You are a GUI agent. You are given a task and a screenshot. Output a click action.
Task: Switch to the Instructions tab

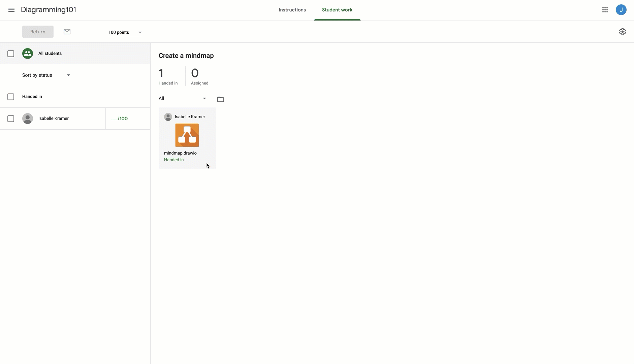(x=292, y=10)
